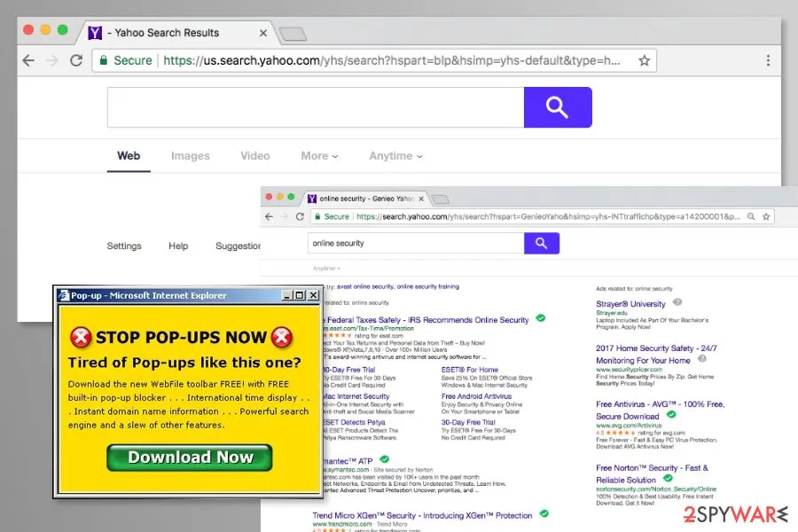The width and height of the screenshot is (798, 532).
Task: Open Strayer University ad link
Action: point(630,304)
